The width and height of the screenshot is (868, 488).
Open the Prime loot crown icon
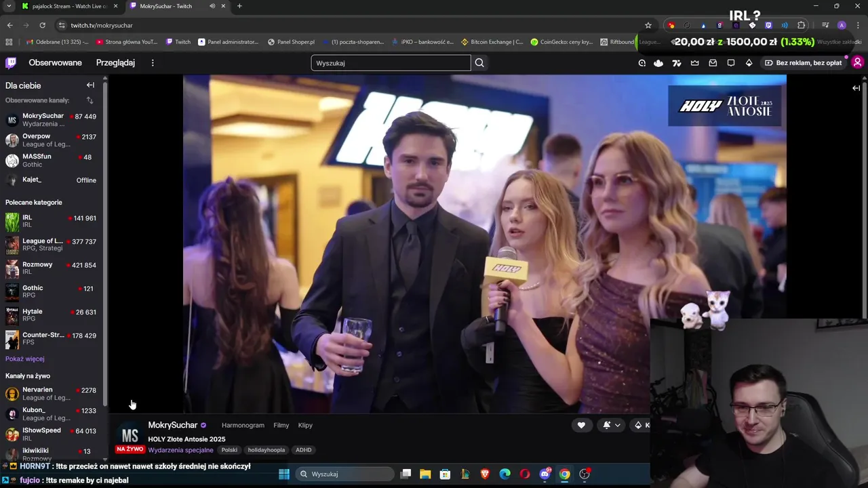695,63
